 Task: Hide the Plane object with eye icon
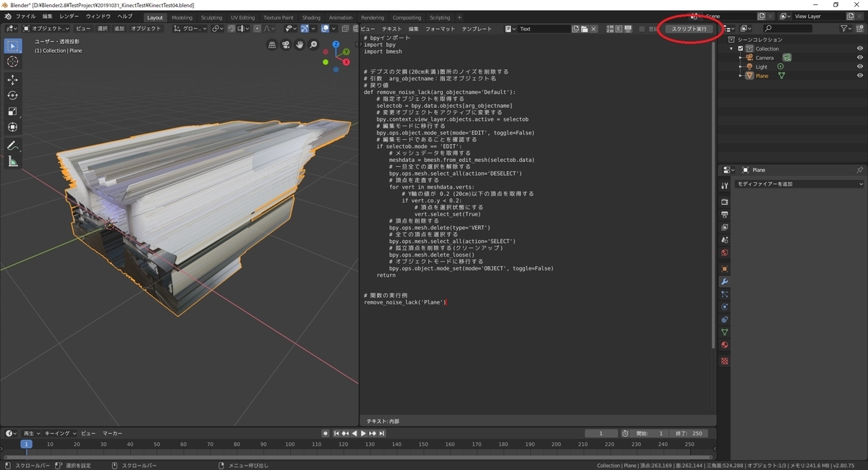pos(860,75)
